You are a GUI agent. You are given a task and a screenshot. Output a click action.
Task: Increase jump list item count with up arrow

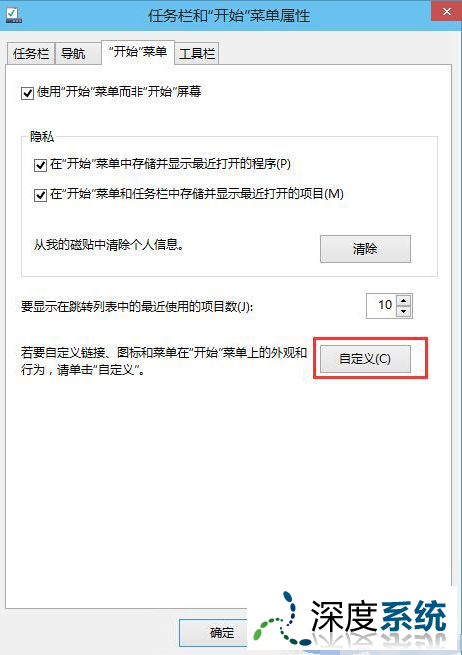tap(404, 301)
